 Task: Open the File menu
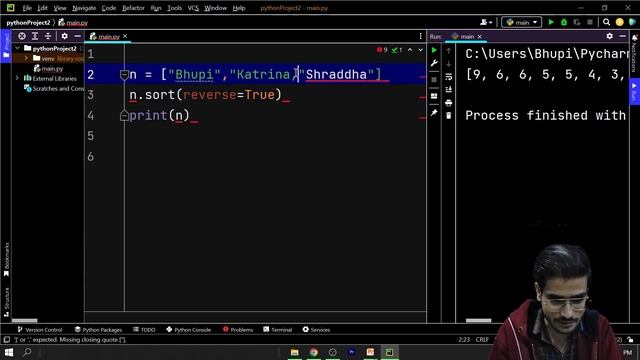pyautogui.click(x=27, y=8)
